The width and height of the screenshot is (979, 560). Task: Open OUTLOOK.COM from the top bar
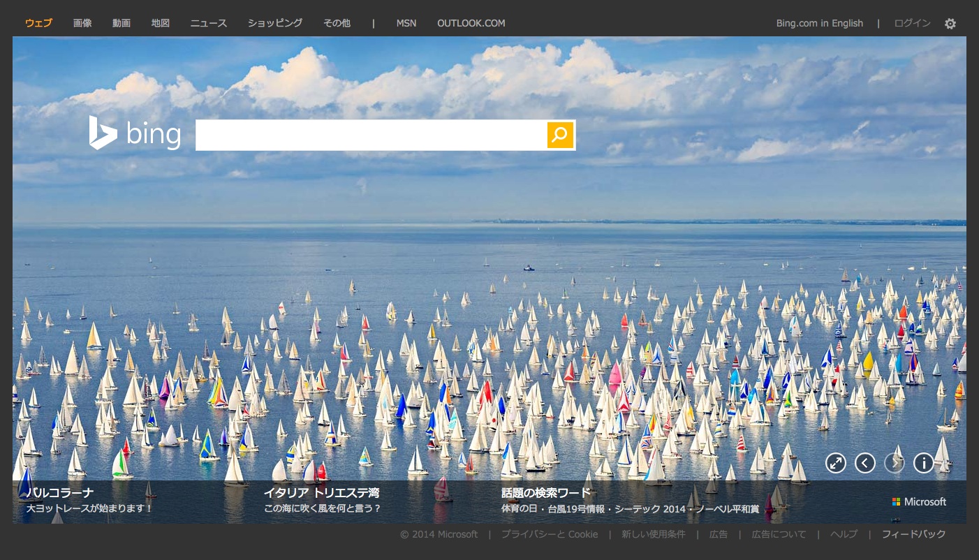[x=471, y=23]
